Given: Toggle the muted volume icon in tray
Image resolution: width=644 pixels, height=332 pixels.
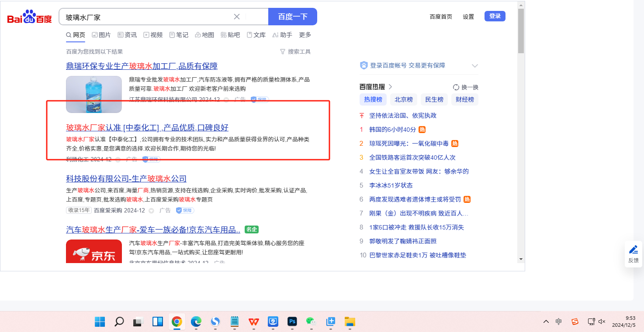Looking at the screenshot, I should pos(602,322).
